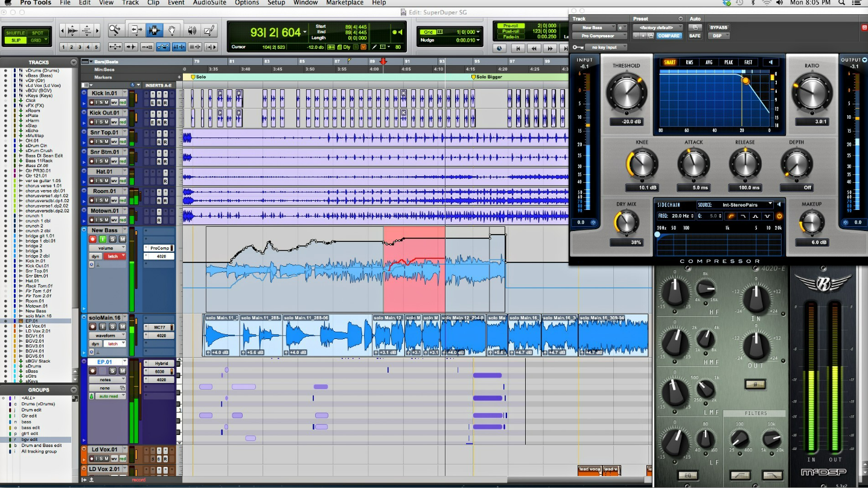Toggle BYPASS on Pro Compressor
868x488 pixels.
pos(719,28)
